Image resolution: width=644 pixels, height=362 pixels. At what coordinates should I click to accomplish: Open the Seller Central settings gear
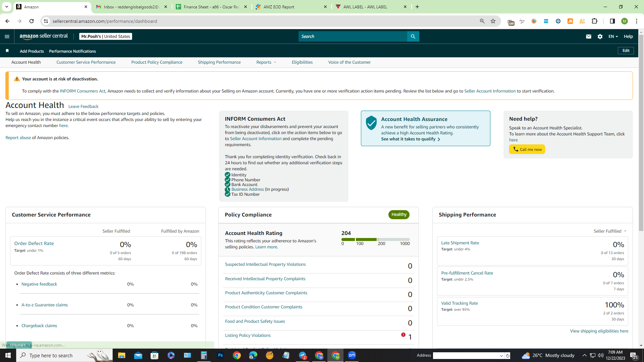[x=600, y=37]
